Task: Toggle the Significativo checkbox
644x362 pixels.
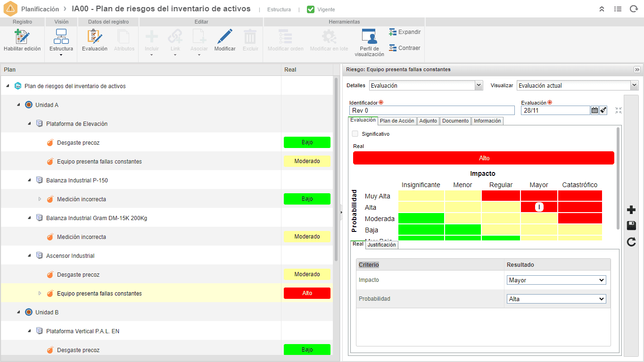Action: click(x=355, y=134)
